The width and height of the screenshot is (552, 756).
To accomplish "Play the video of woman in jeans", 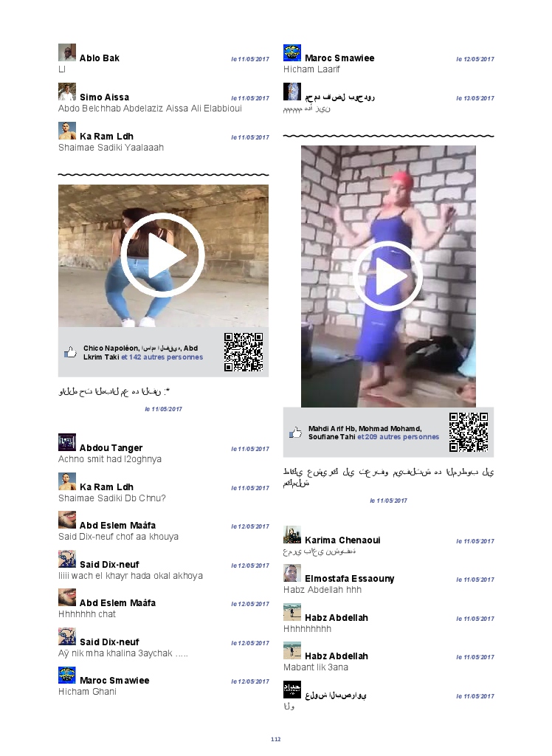I will [x=162, y=255].
